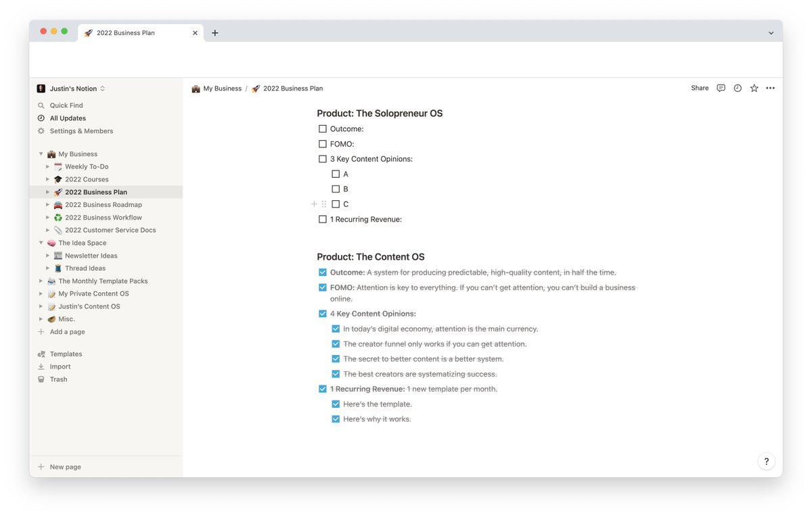
Task: Collapse the My Business tree arrow
Action: 41,154
